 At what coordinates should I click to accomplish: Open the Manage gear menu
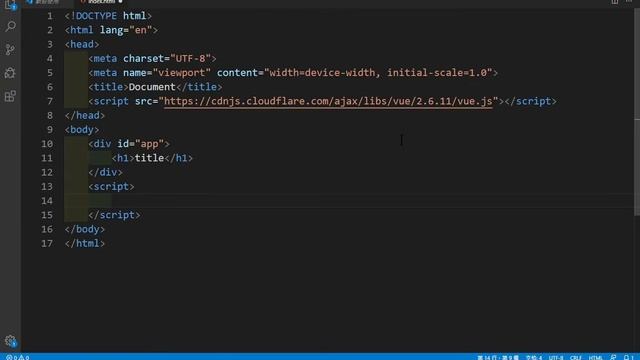(10, 341)
